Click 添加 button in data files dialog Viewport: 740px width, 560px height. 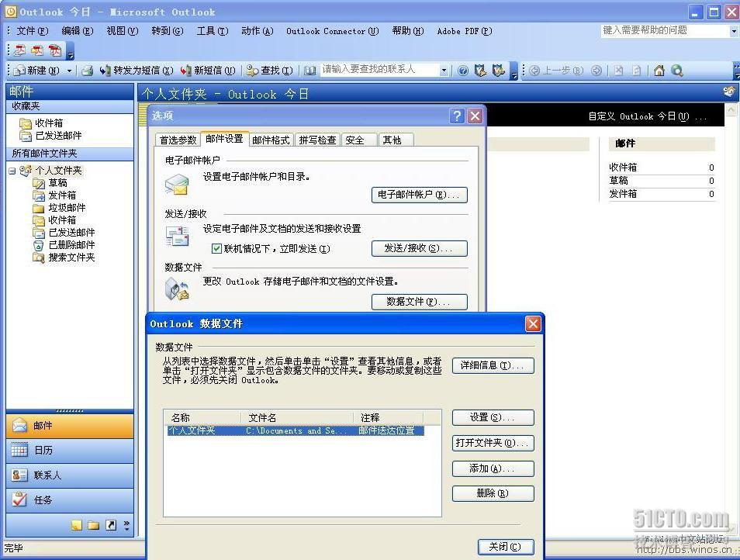(493, 468)
